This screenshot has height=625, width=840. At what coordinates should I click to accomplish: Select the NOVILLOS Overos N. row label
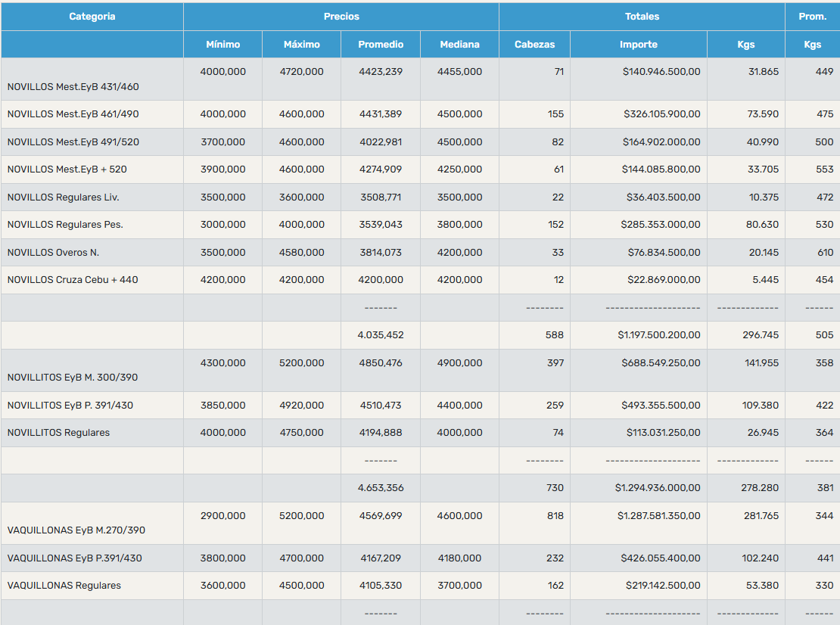pos(53,252)
